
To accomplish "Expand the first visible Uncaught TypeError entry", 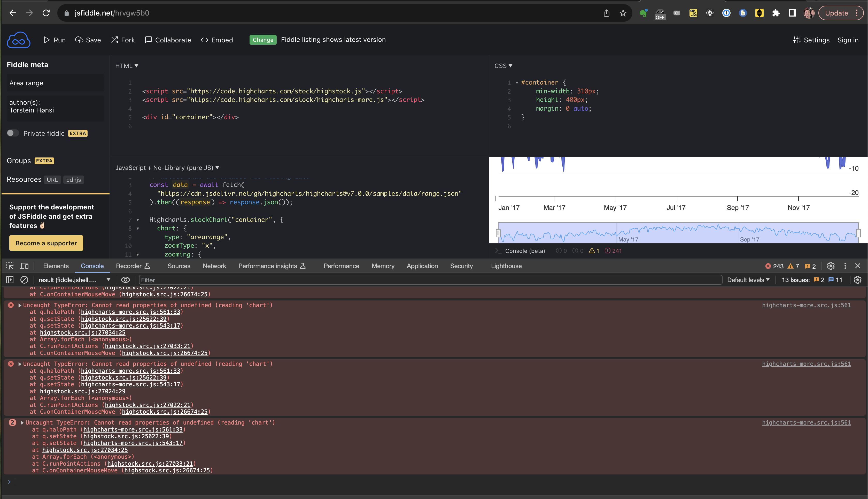I will click(20, 305).
